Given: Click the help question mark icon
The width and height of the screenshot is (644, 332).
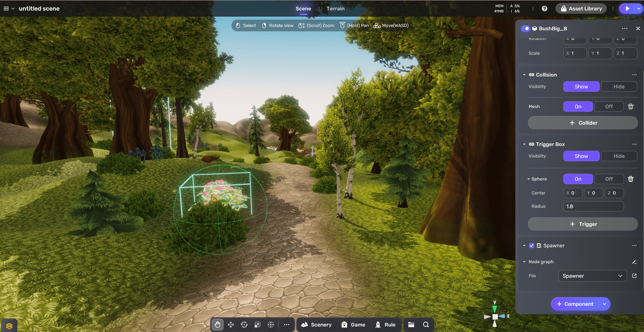Looking at the screenshot, I should click(x=544, y=9).
